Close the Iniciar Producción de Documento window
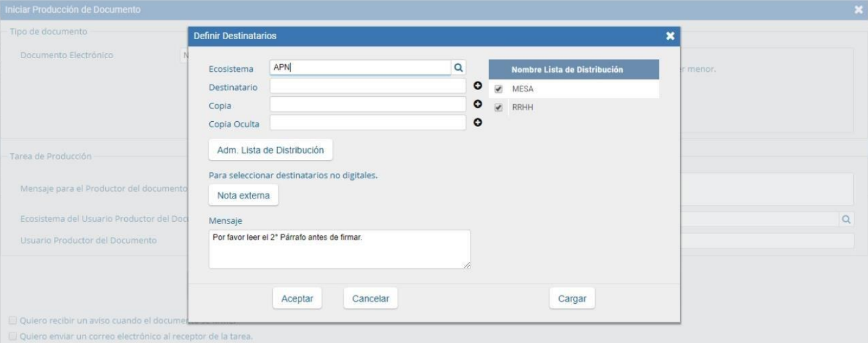 (x=859, y=10)
